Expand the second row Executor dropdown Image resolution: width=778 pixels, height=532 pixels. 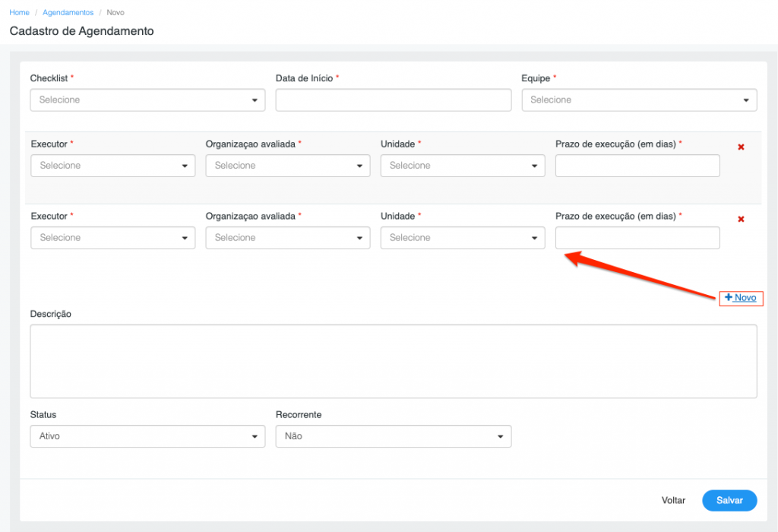(x=113, y=238)
